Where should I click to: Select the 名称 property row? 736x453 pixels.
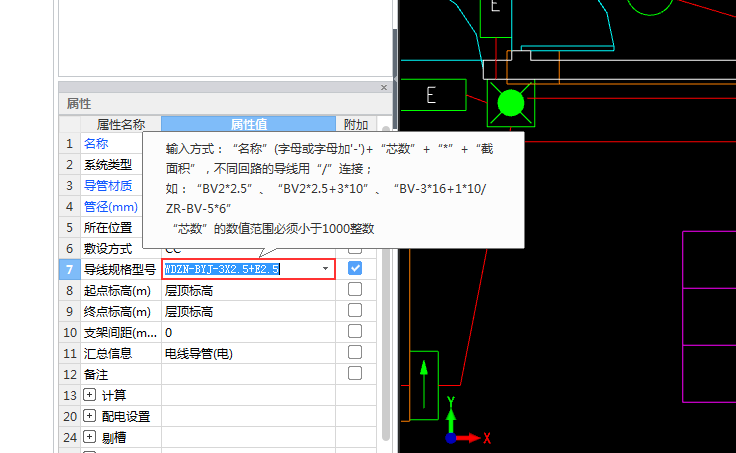tap(96, 144)
